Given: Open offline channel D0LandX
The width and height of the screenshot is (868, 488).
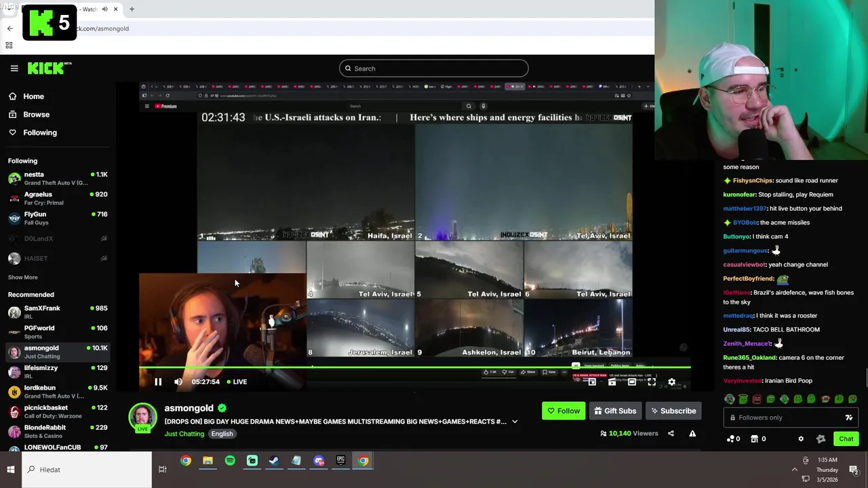Looking at the screenshot, I should click(58, 239).
